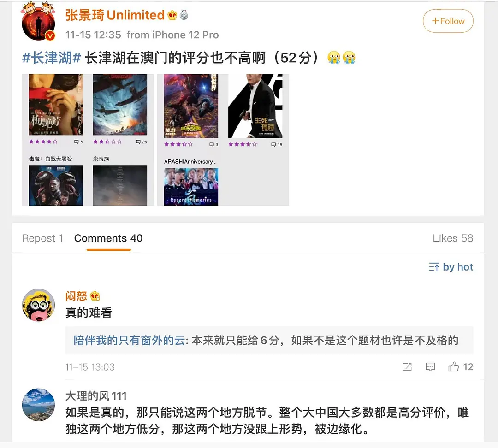Change comment sorting via by hot
This screenshot has width=498, height=448.
click(451, 267)
